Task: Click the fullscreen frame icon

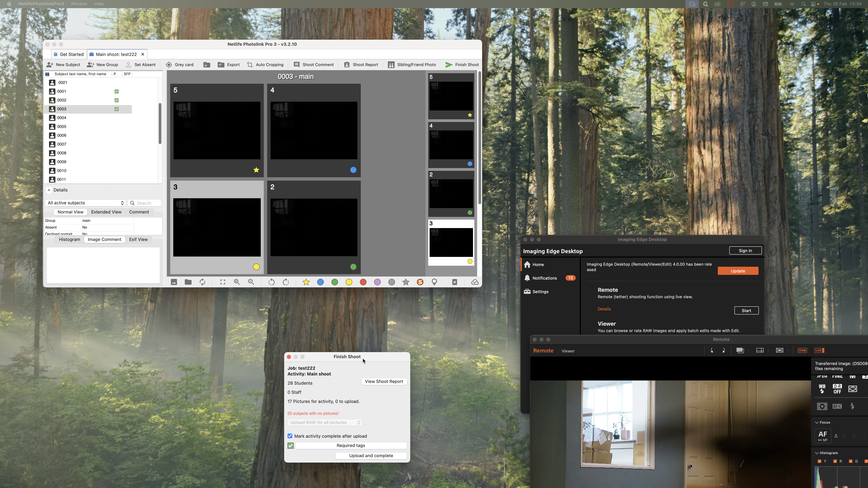Action: pyautogui.click(x=223, y=282)
